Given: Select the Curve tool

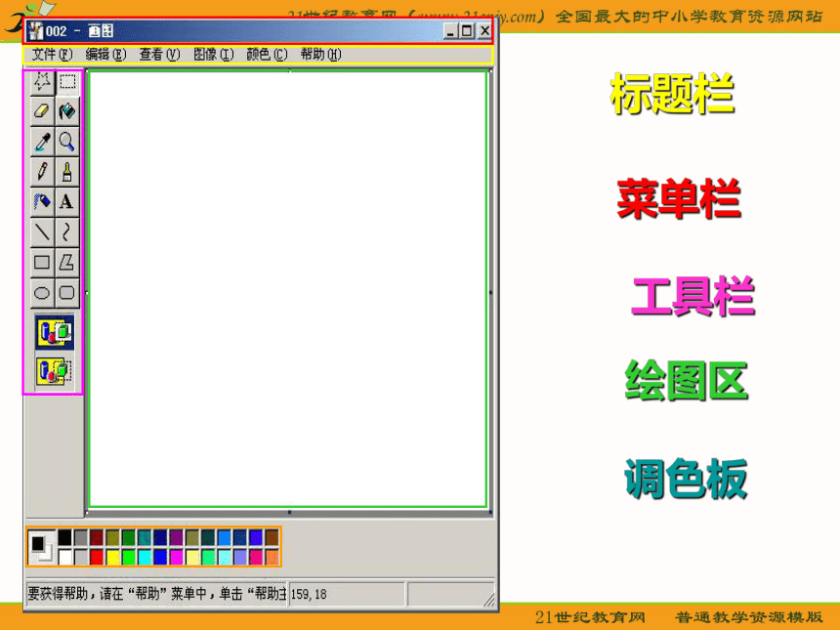Looking at the screenshot, I should tap(67, 231).
